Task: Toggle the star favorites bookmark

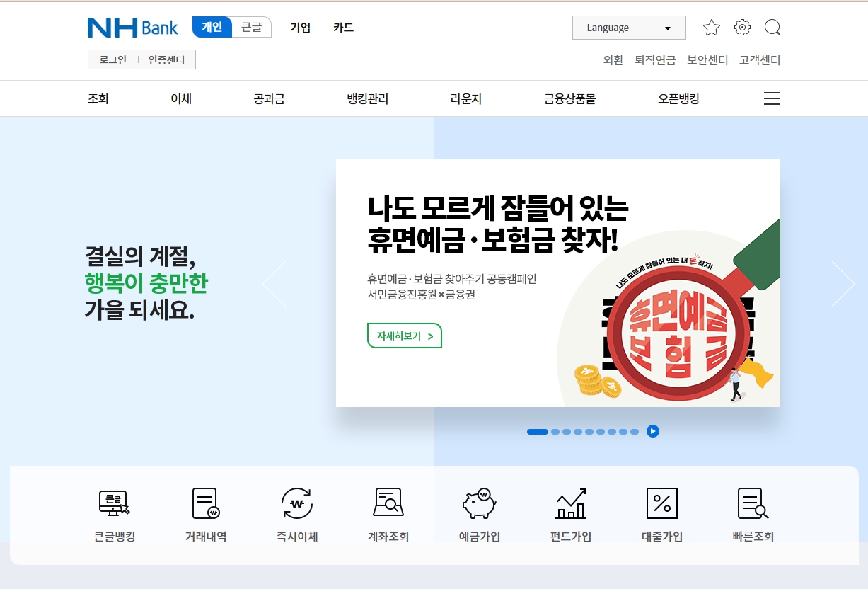Action: [x=712, y=27]
